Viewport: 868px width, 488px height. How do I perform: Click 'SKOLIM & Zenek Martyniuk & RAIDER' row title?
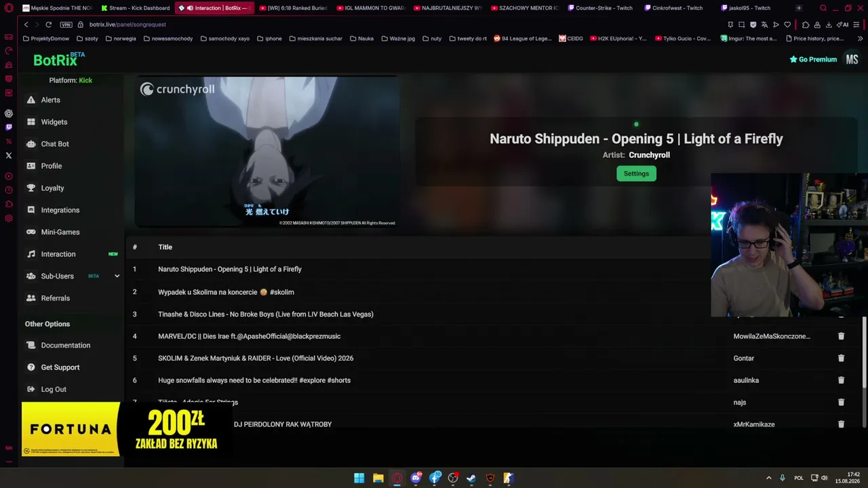[256, 358]
